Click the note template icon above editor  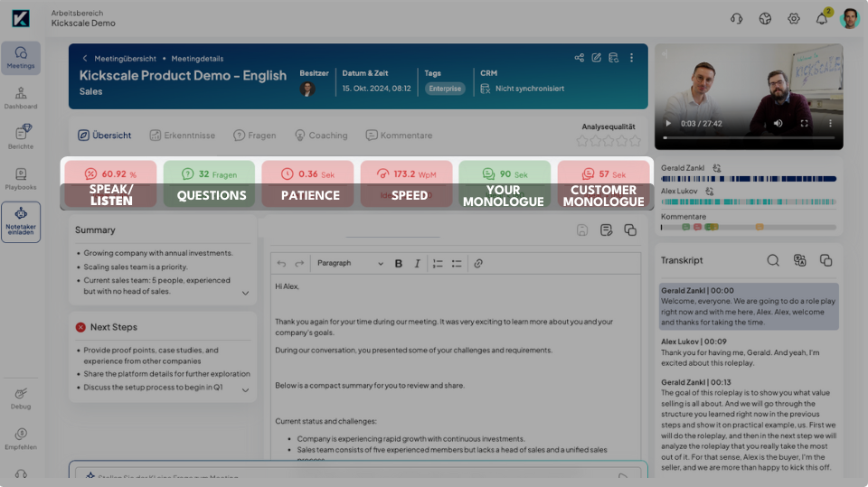click(x=606, y=229)
